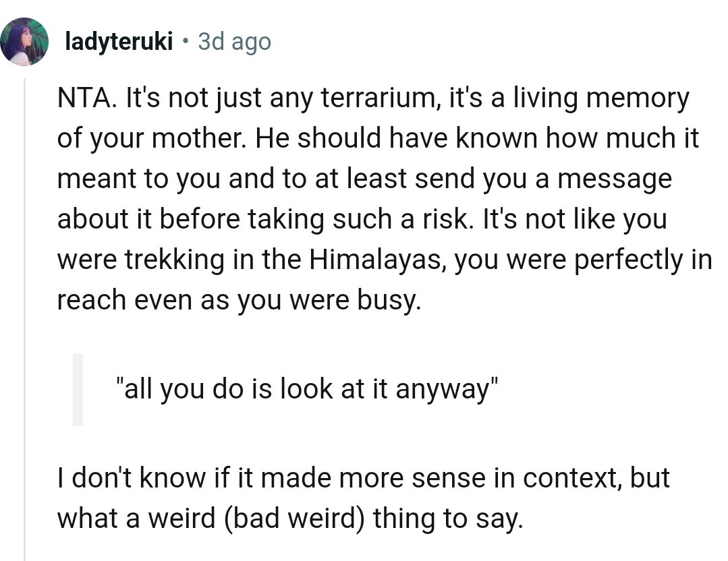Click the dot separator beside the username
This screenshot has height=561, width=728.
tap(186, 42)
